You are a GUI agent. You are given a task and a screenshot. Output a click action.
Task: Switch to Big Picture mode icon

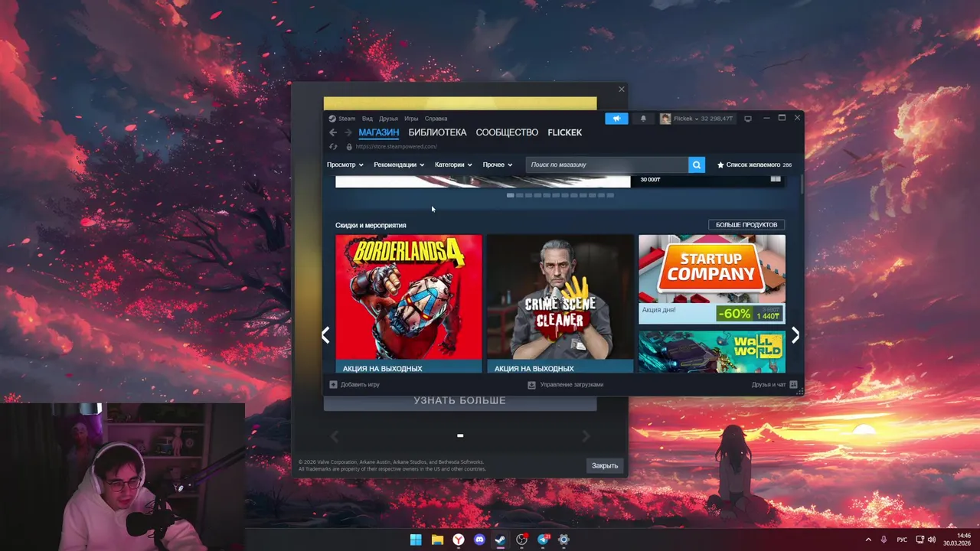748,119
